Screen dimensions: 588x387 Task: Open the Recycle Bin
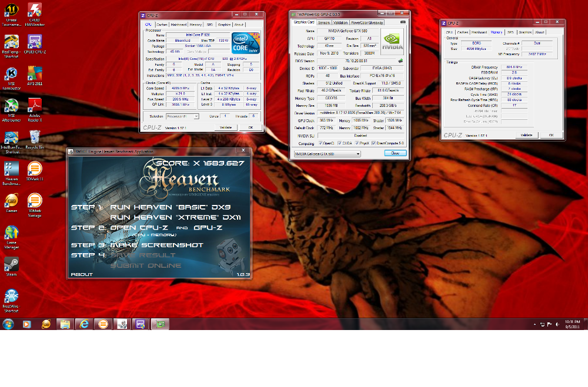tap(35, 140)
